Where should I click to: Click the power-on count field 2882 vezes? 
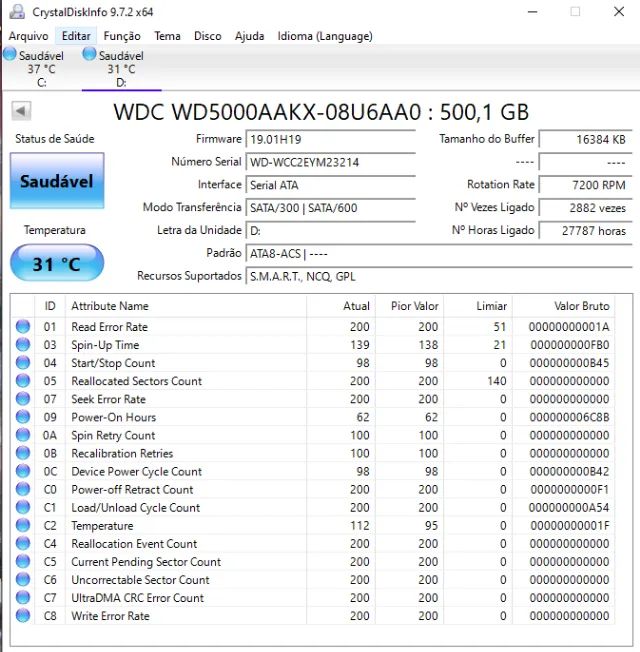586,208
